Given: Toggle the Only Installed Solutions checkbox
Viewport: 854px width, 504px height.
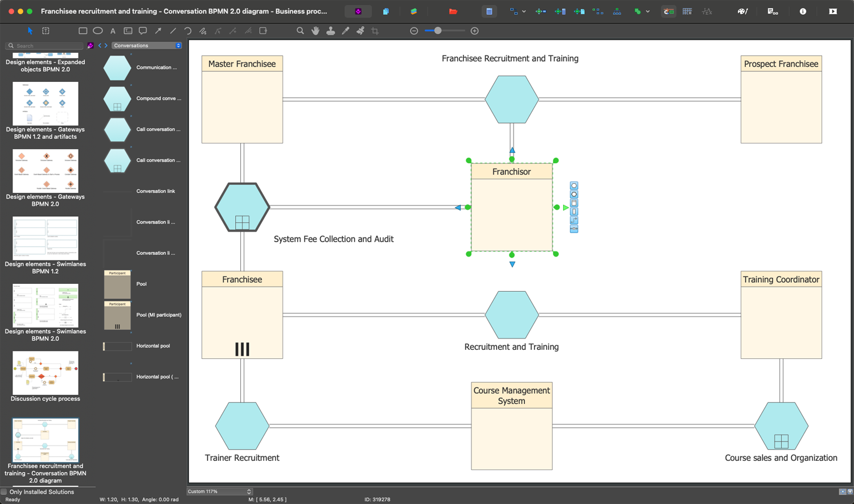Looking at the screenshot, I should [x=4, y=492].
